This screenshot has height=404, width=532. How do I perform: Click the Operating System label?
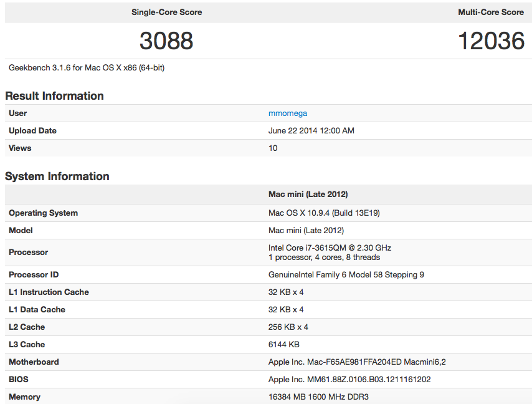click(43, 213)
